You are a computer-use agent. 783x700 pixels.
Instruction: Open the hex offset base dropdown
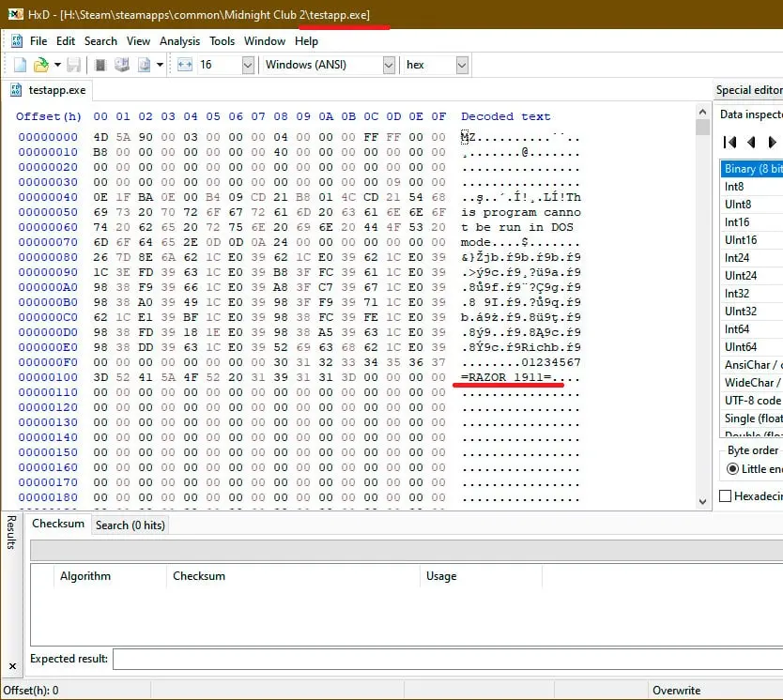click(462, 65)
